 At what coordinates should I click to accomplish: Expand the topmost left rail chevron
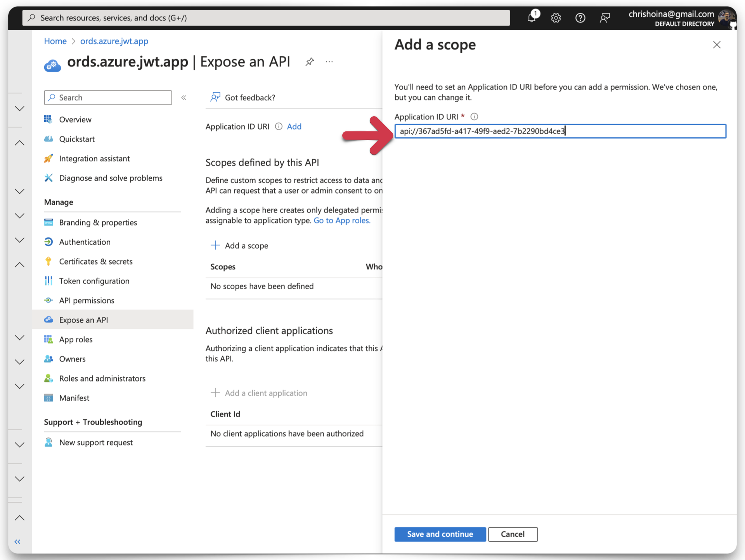19,109
